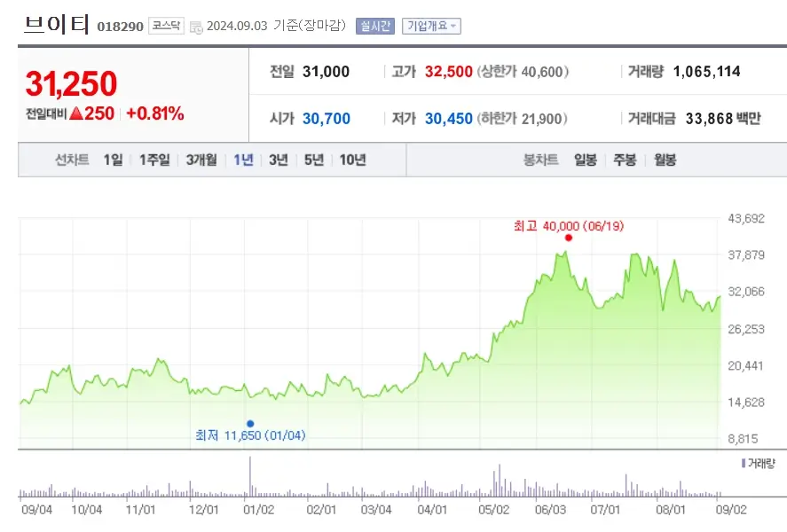This screenshot has height=532, width=787.
Task: Click the 43,692 price axis label
Action: (x=746, y=219)
